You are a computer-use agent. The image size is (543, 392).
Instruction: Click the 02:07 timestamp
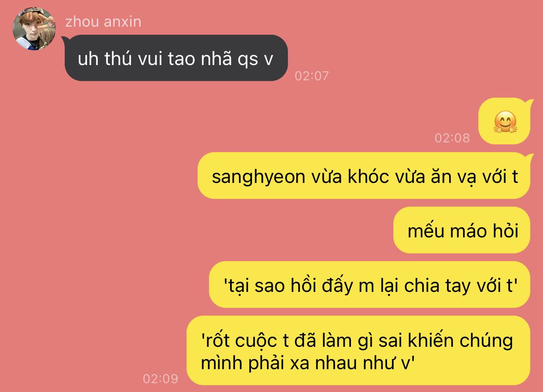312,76
